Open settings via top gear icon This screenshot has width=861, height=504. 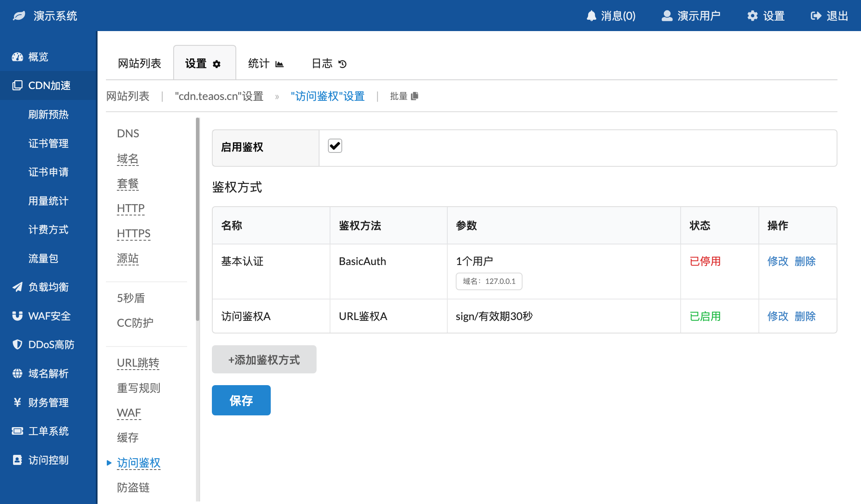click(752, 16)
